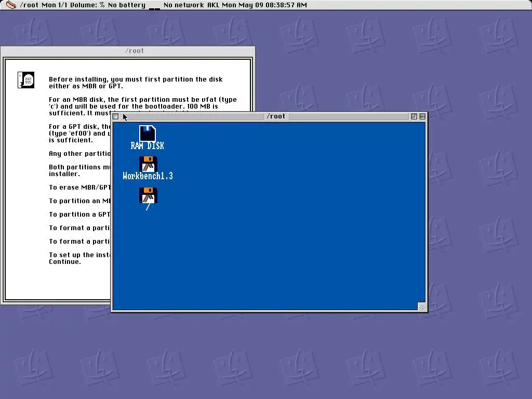Image resolution: width=532 pixels, height=399 pixels.
Task: Click the "Volume: %" indicator in top bar
Action: (x=87, y=5)
